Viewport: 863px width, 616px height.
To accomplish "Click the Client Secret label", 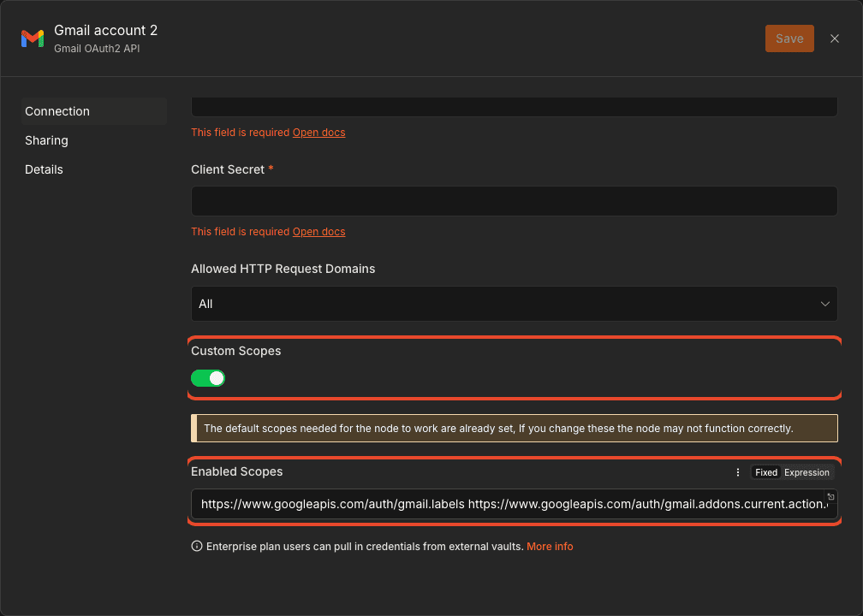I will tap(228, 169).
